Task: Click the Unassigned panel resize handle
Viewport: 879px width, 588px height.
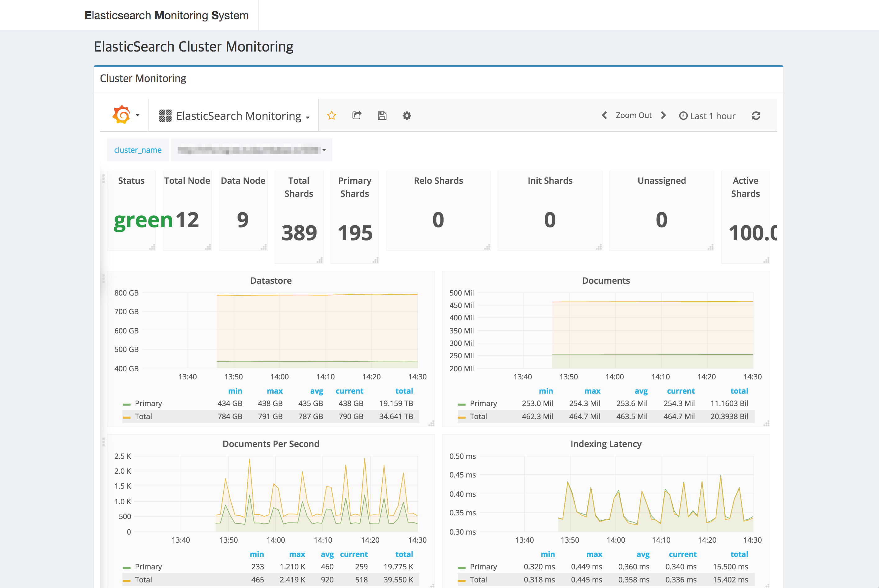Action: 710,247
